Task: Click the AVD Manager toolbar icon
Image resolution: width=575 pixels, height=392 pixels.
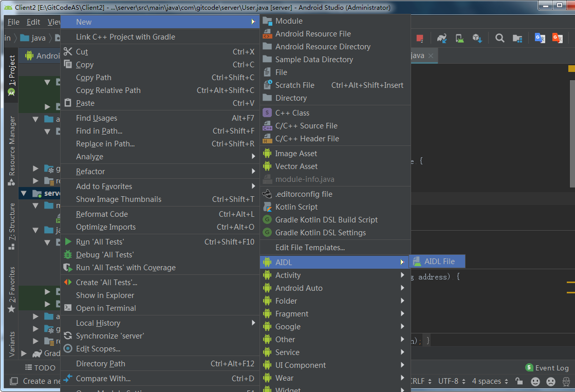Action: [x=459, y=38]
